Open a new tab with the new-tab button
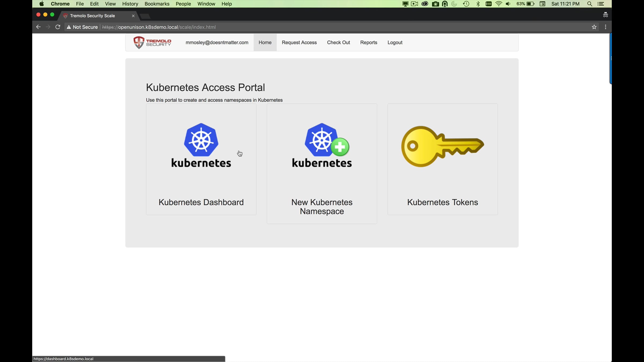 click(x=145, y=16)
